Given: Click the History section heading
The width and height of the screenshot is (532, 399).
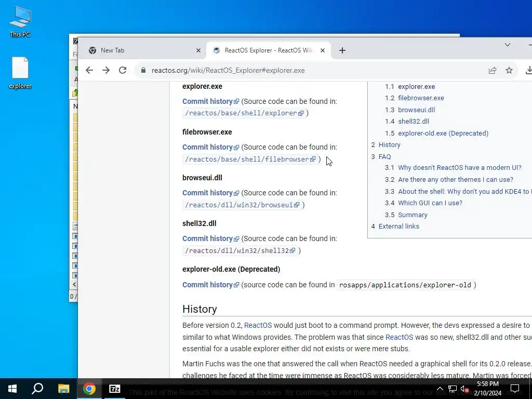Looking at the screenshot, I should [x=199, y=309].
